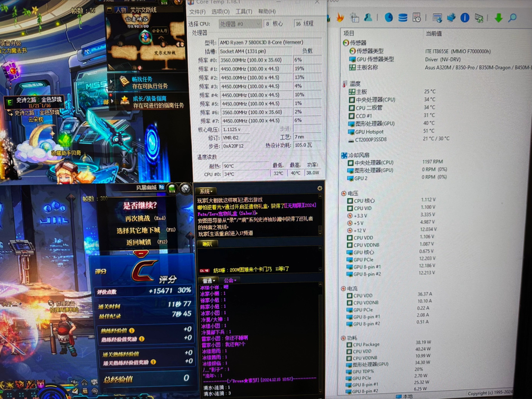Choose 选择其它地下城 (F11)
Screen dimensions: 532x399
coord(146,230)
